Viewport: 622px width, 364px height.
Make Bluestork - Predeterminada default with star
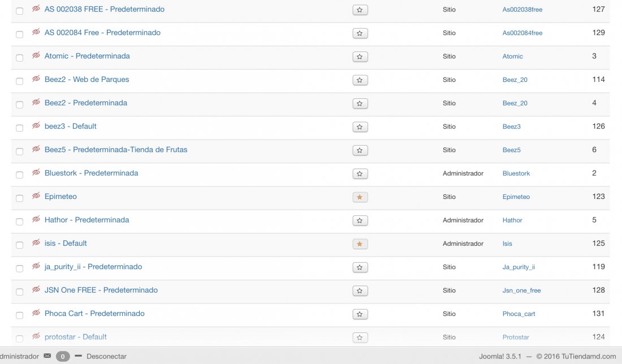click(x=360, y=174)
